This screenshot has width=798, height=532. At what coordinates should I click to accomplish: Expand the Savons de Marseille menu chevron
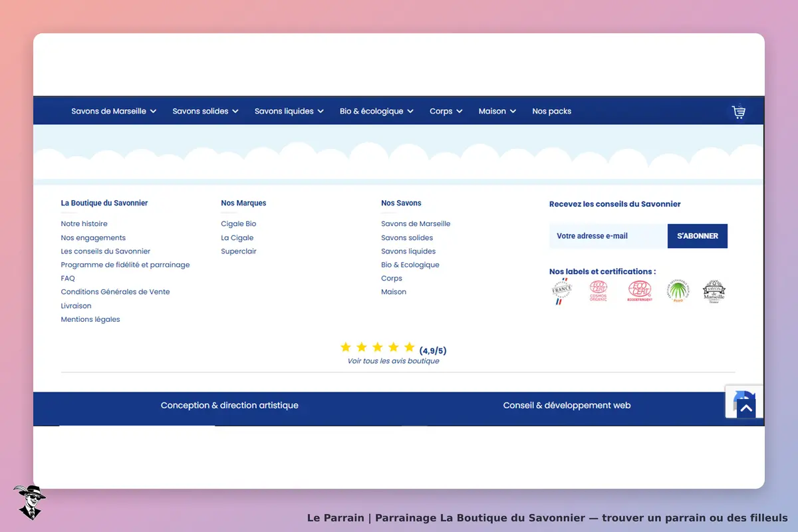tap(154, 112)
